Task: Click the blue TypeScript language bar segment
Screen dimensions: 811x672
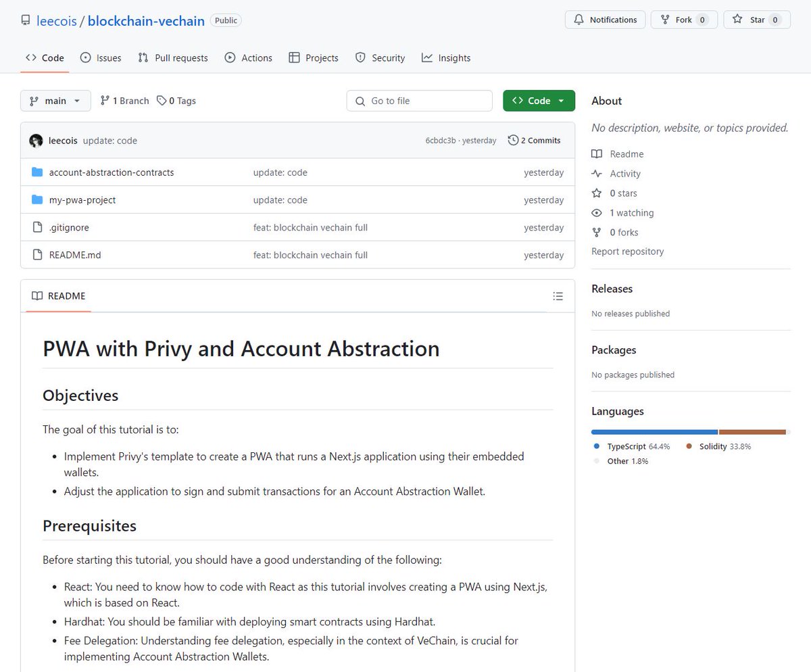Action: tap(654, 431)
